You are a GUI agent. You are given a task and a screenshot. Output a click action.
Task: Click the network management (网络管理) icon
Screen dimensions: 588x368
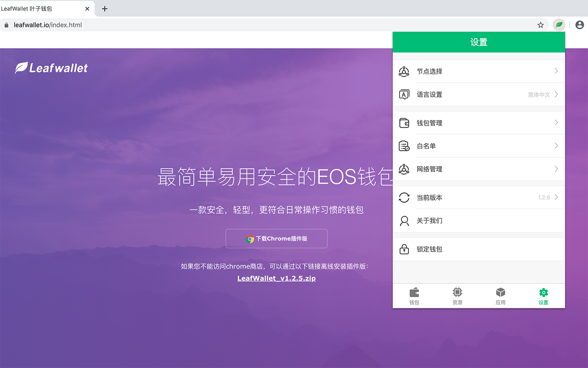tap(404, 169)
